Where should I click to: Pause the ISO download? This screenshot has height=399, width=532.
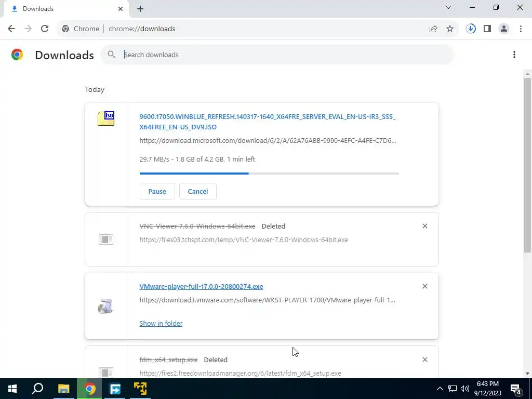[x=157, y=191]
